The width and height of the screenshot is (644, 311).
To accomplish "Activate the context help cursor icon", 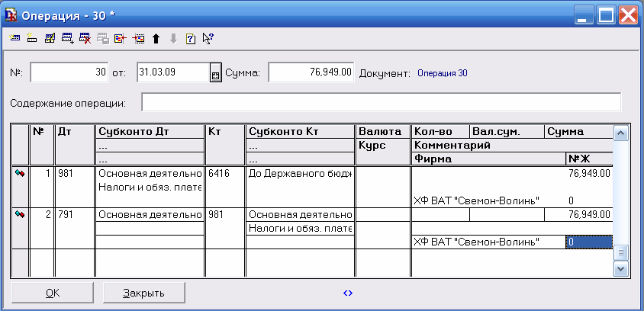I will coord(208,37).
